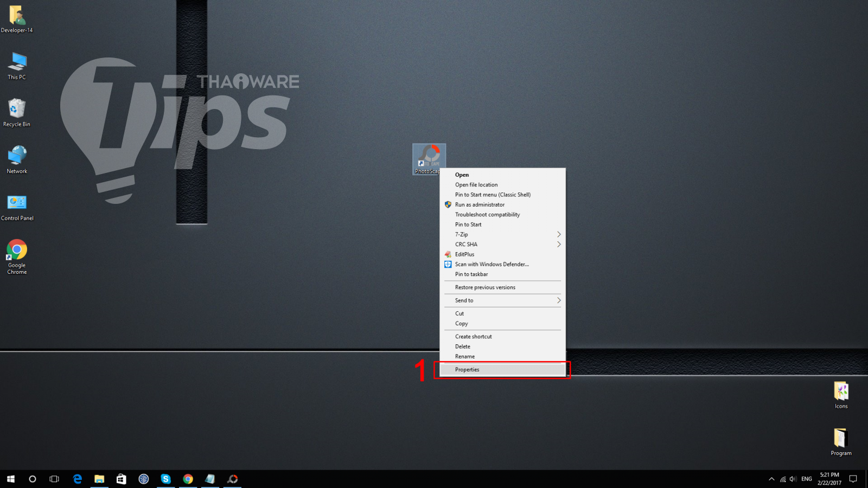The width and height of the screenshot is (868, 488).
Task: Select the This PC desktop icon
Action: click(x=17, y=66)
